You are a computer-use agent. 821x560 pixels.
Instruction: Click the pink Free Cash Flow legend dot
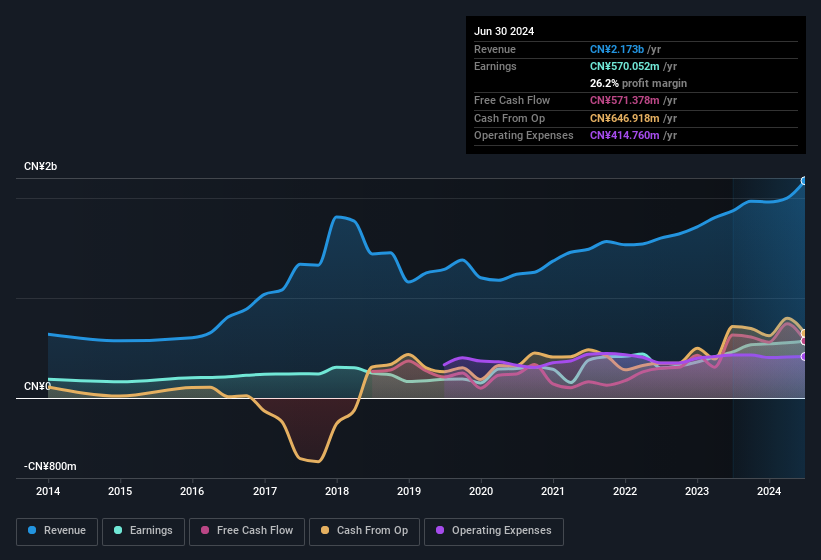click(x=205, y=530)
